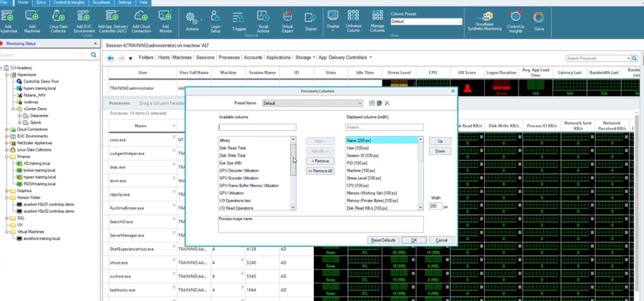Click the Displayed columns scrollbar down arrow
Image resolution: width=644 pixels, height=301 pixels.
[421, 208]
